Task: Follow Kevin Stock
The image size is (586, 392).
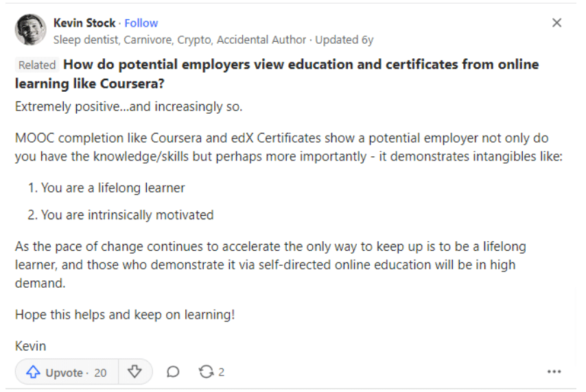Action: [141, 23]
